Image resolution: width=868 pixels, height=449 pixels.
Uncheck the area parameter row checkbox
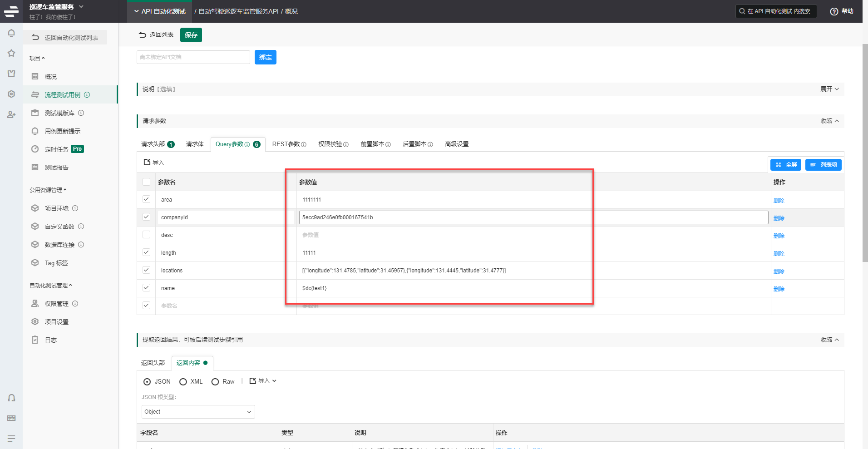[146, 199]
